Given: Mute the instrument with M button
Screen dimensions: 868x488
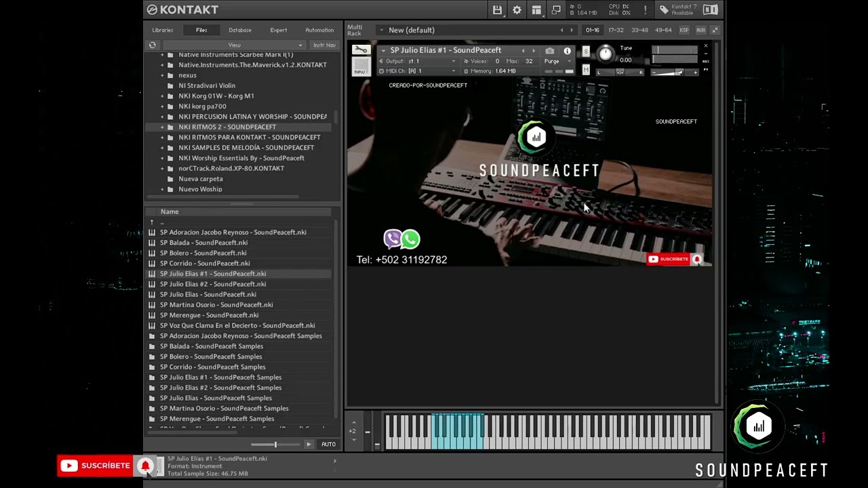Looking at the screenshot, I should tap(586, 70).
